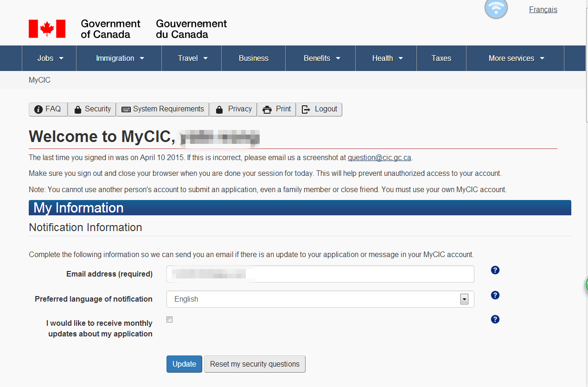Click the Logout arrow icon
This screenshot has width=588, height=387.
306,110
